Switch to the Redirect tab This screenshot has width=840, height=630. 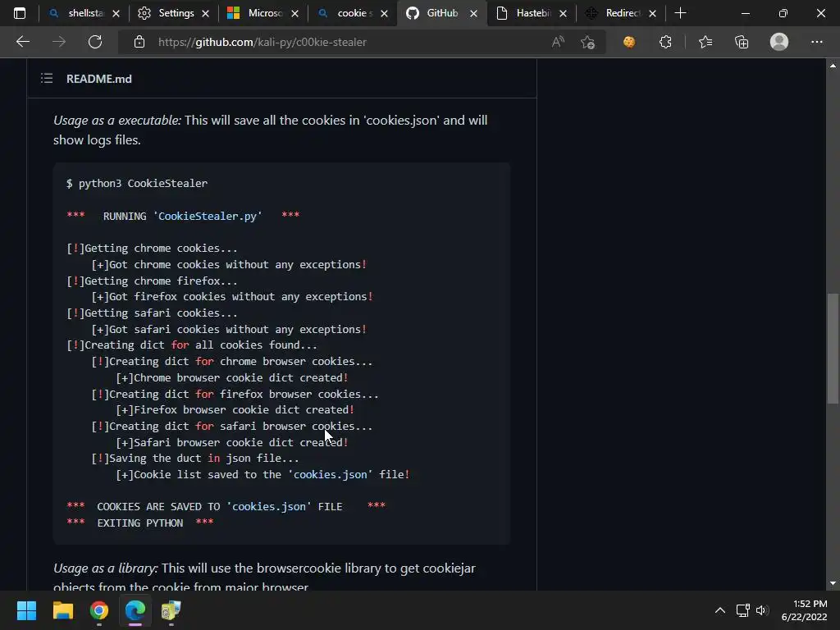(x=621, y=13)
